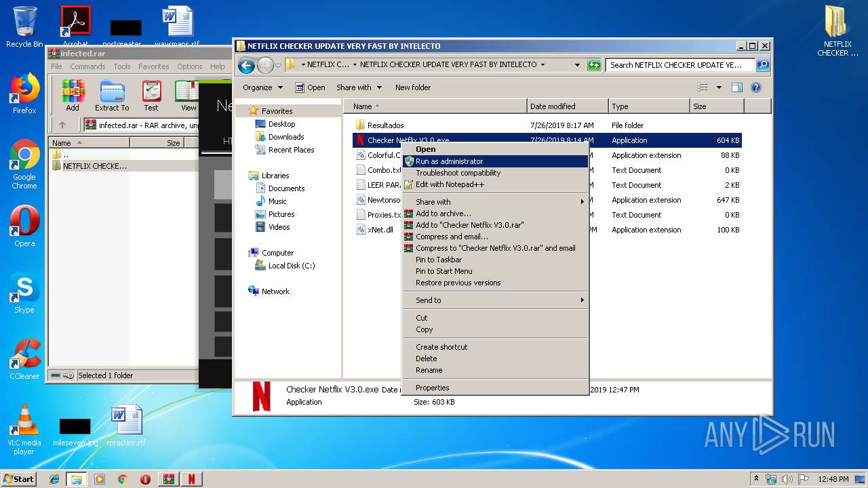Open WinRAR Commands menu

(87, 66)
